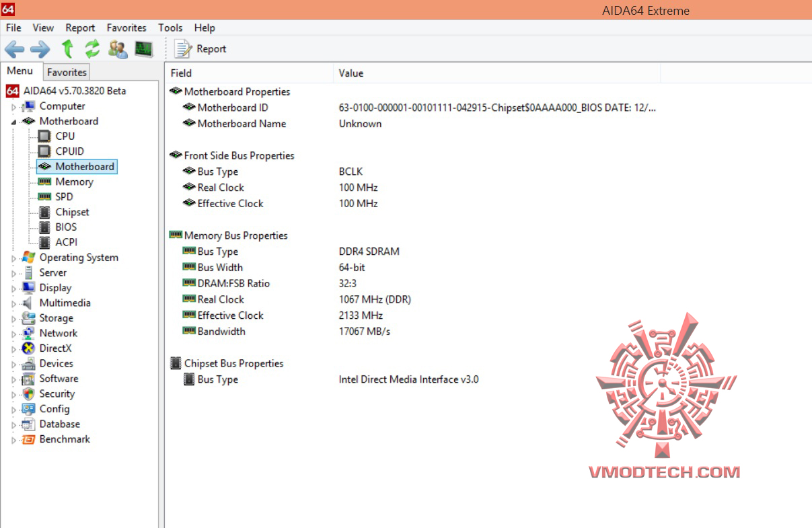Open the monitor diagnostics toolbar icon
Image resolution: width=812 pixels, height=528 pixels.
click(x=143, y=49)
